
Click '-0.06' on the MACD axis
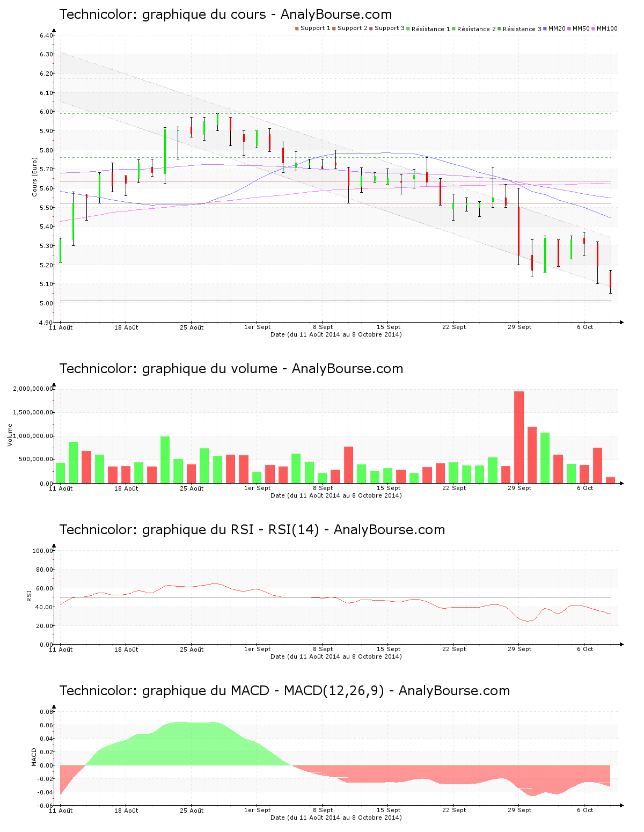45,806
